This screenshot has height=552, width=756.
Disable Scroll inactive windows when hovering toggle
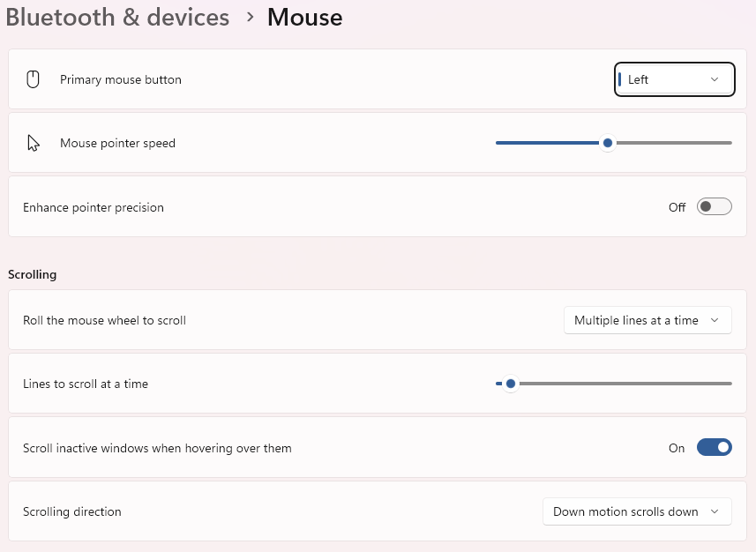coord(714,448)
